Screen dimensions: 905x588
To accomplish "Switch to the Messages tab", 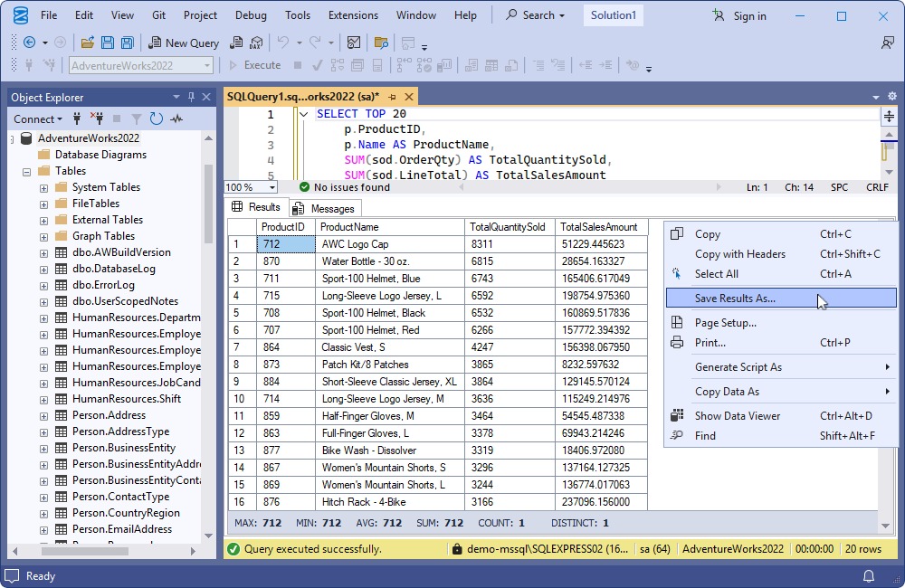I will [324, 208].
